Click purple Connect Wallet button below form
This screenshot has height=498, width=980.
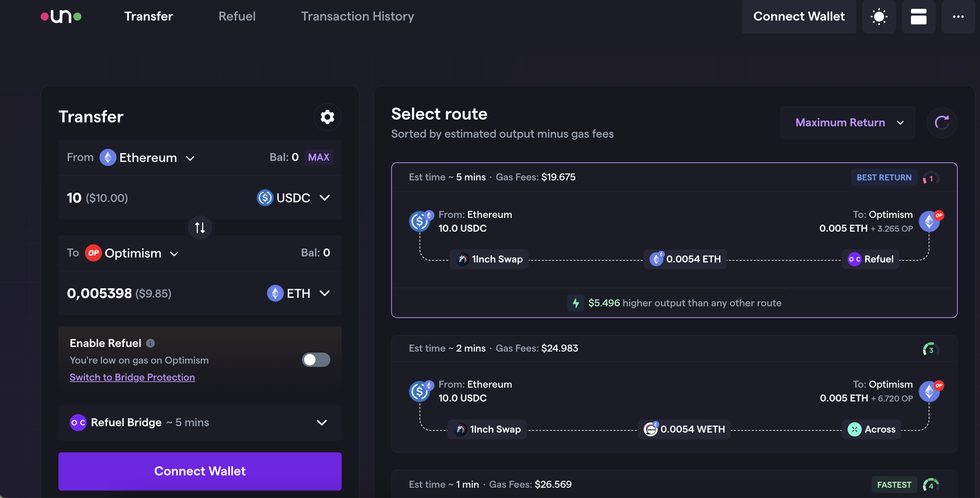[200, 471]
